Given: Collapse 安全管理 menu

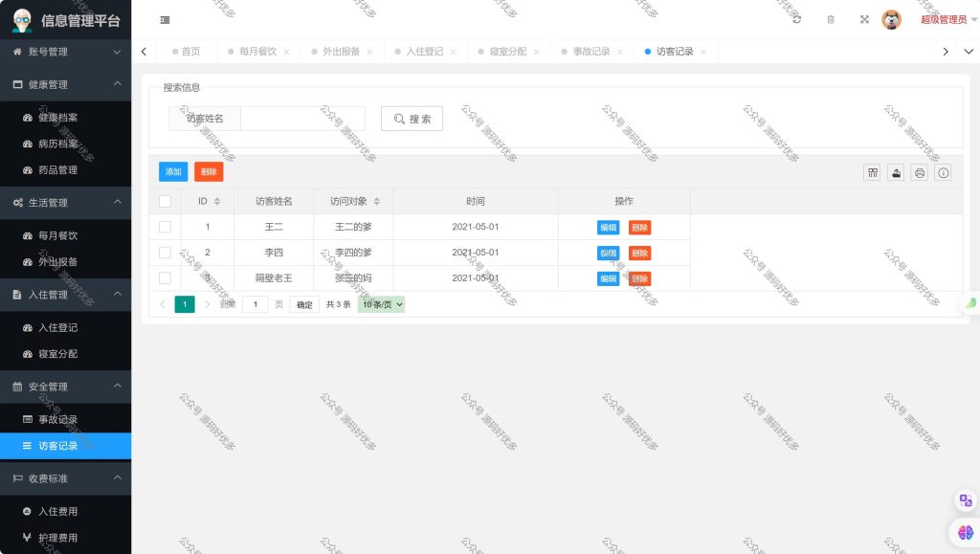Looking at the screenshot, I should [x=66, y=387].
